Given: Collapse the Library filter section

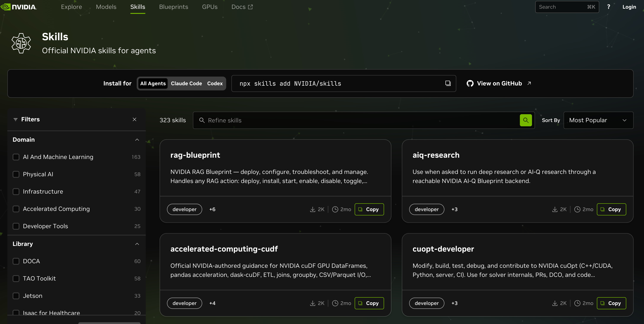Looking at the screenshot, I should coord(137,244).
